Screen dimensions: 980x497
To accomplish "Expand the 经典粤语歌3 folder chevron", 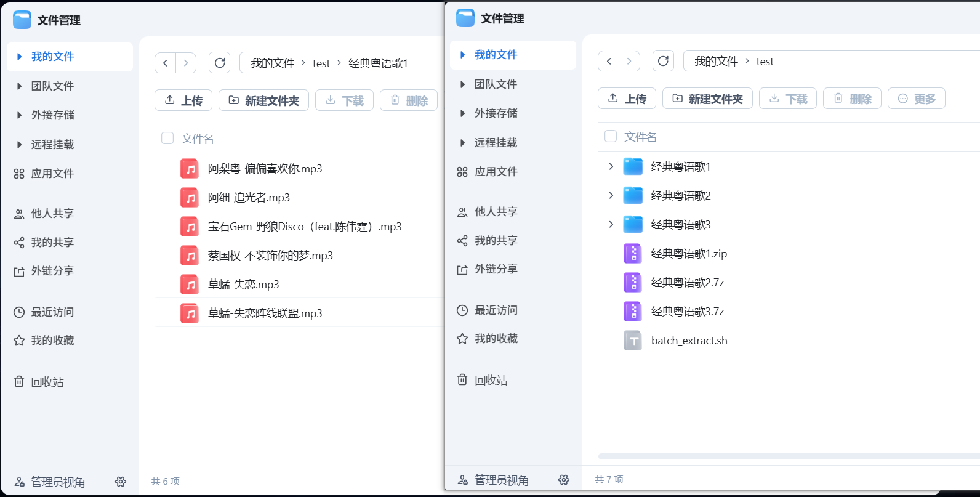I will 611,224.
